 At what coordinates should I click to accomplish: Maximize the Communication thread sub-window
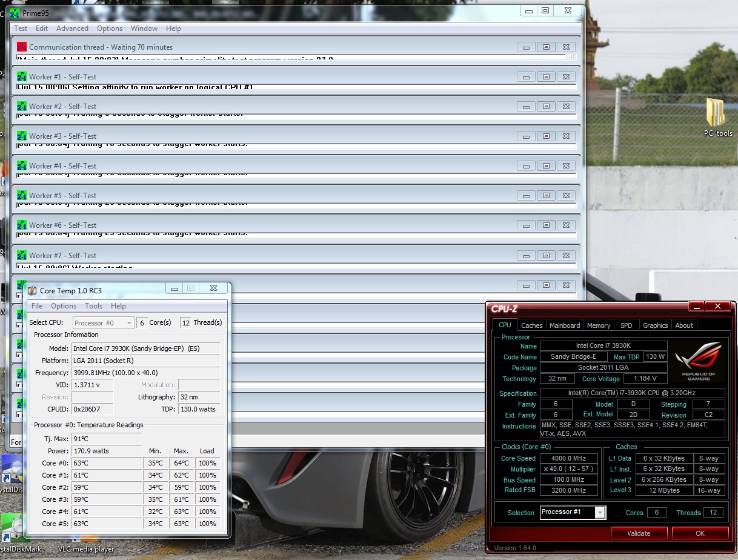click(x=546, y=47)
